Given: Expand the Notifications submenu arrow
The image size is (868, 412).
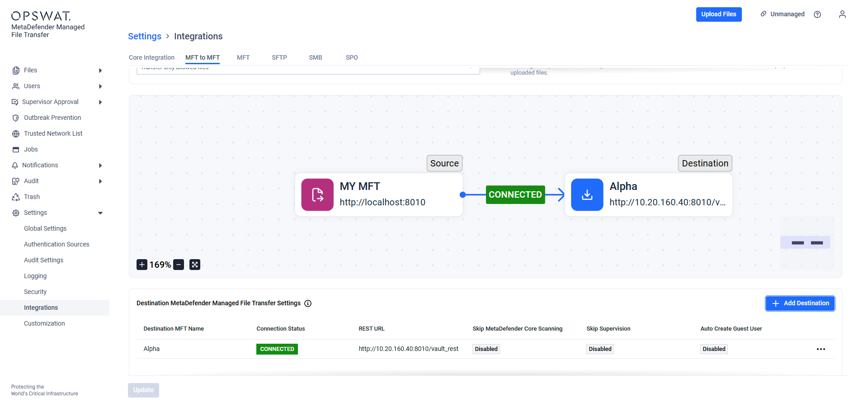Looking at the screenshot, I should (100, 166).
